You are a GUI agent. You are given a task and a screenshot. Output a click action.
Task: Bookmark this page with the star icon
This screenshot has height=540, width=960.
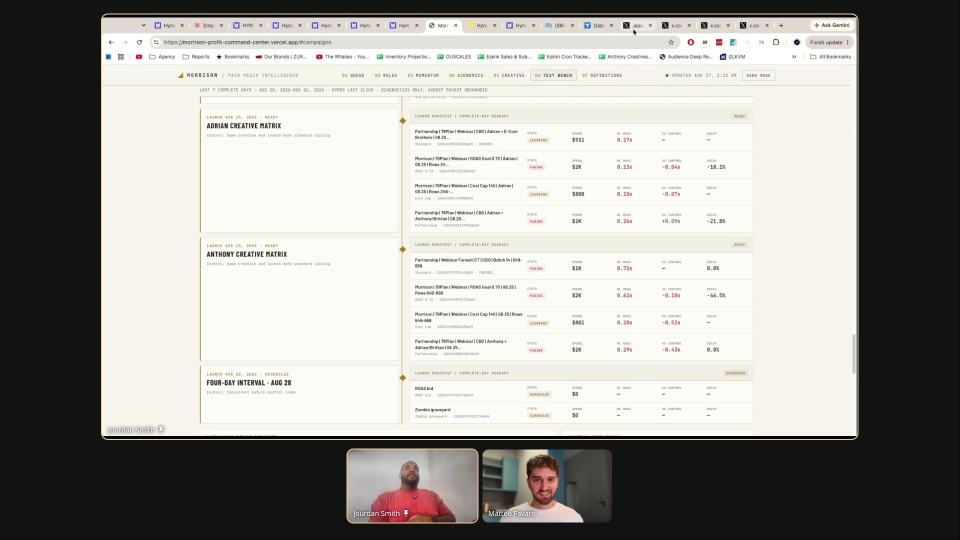coord(671,42)
